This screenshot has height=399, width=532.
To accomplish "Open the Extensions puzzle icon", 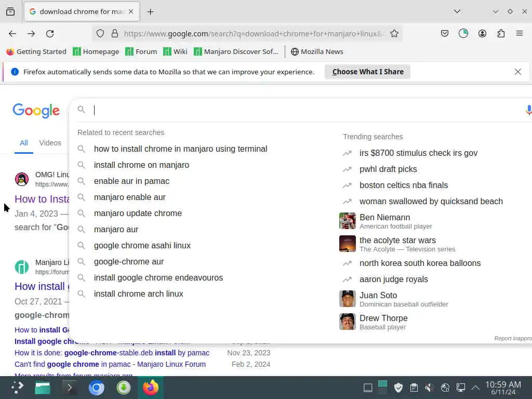I will point(501,34).
